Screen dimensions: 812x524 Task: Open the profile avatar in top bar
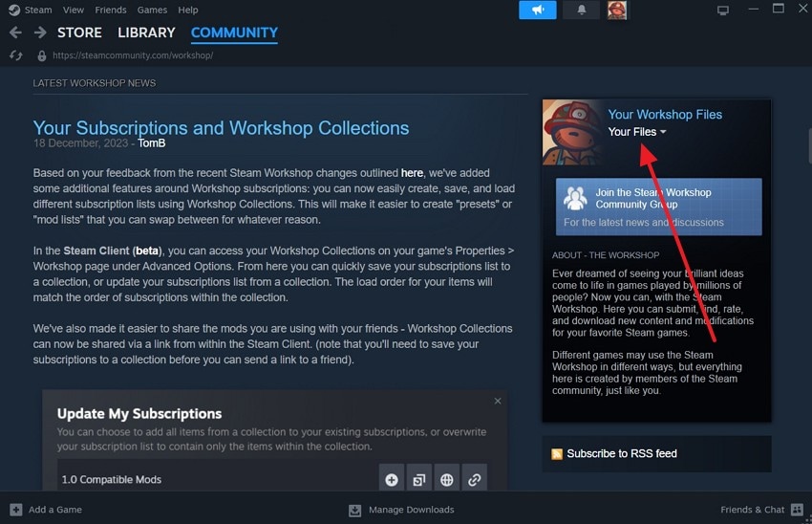[x=617, y=10]
